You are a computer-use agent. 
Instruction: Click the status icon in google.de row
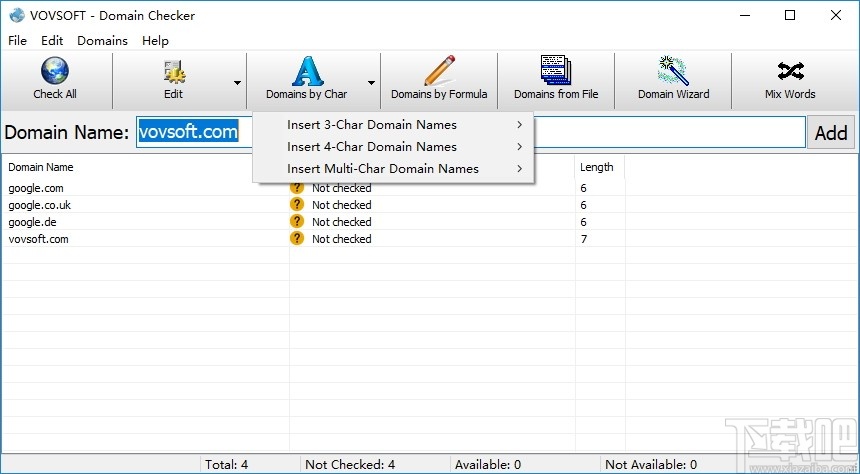pos(297,222)
